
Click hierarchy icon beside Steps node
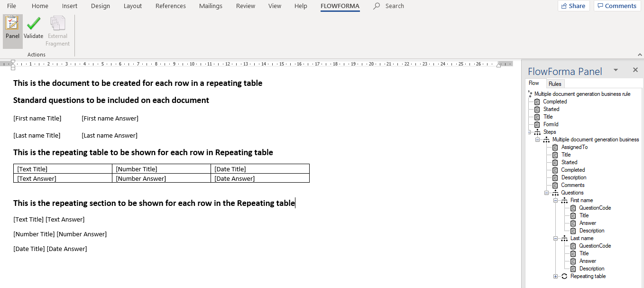tap(537, 132)
